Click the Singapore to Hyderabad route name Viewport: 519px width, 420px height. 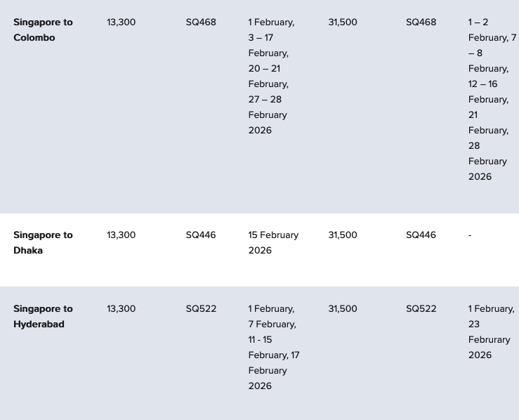43,316
